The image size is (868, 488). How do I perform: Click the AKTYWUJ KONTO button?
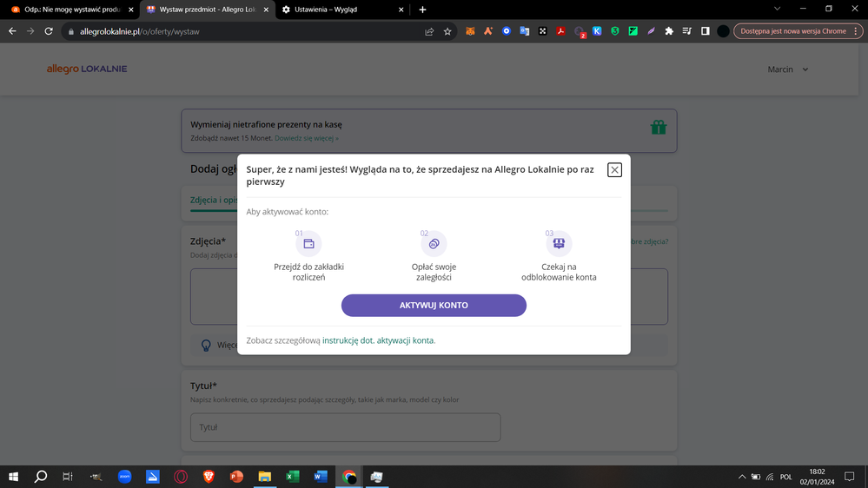pyautogui.click(x=434, y=306)
